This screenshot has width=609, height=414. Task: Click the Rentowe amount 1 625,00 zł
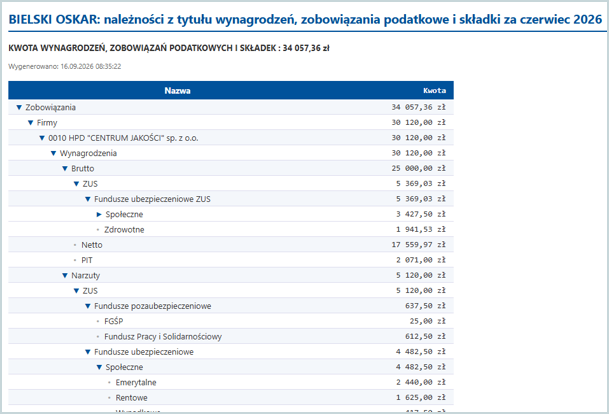pyautogui.click(x=421, y=398)
